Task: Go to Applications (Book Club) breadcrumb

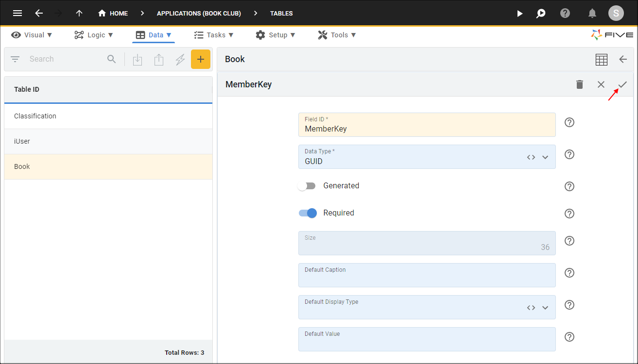Action: (x=199, y=14)
